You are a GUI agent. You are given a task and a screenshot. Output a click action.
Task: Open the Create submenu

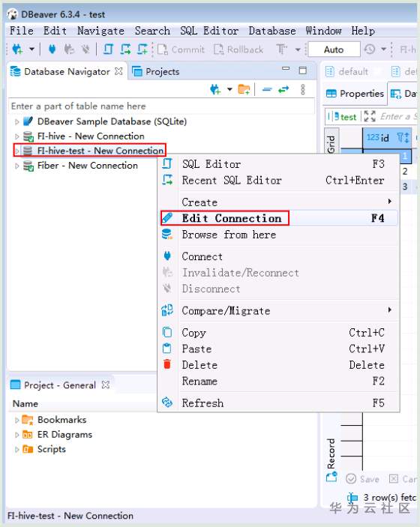(x=278, y=202)
